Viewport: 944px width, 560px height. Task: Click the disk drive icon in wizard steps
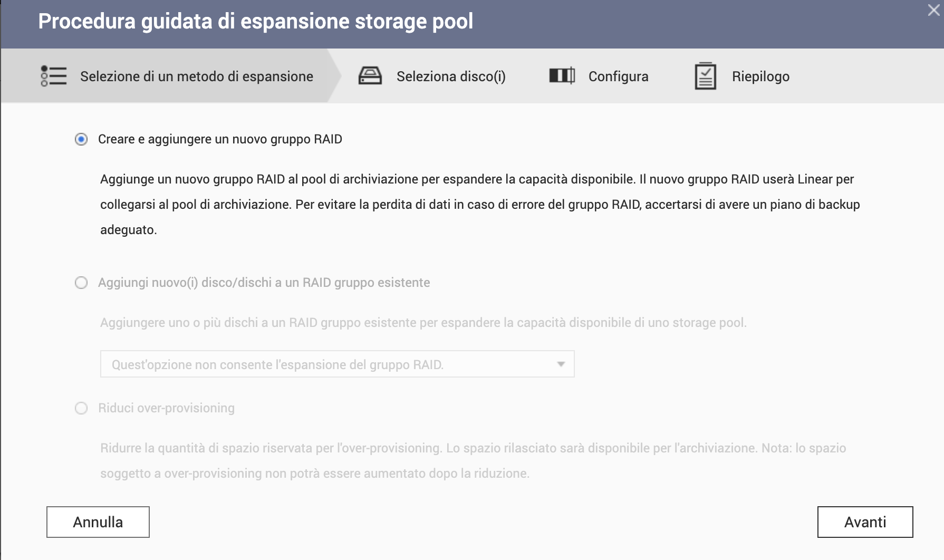pyautogui.click(x=370, y=76)
